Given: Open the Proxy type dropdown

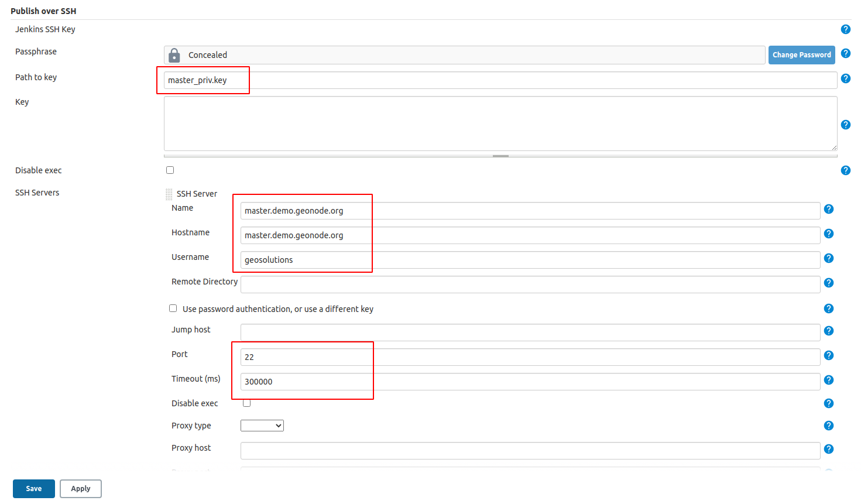Looking at the screenshot, I should point(262,426).
